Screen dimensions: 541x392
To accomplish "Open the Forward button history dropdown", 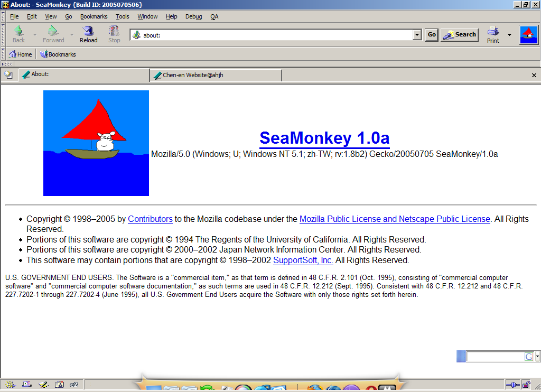I will (72, 35).
